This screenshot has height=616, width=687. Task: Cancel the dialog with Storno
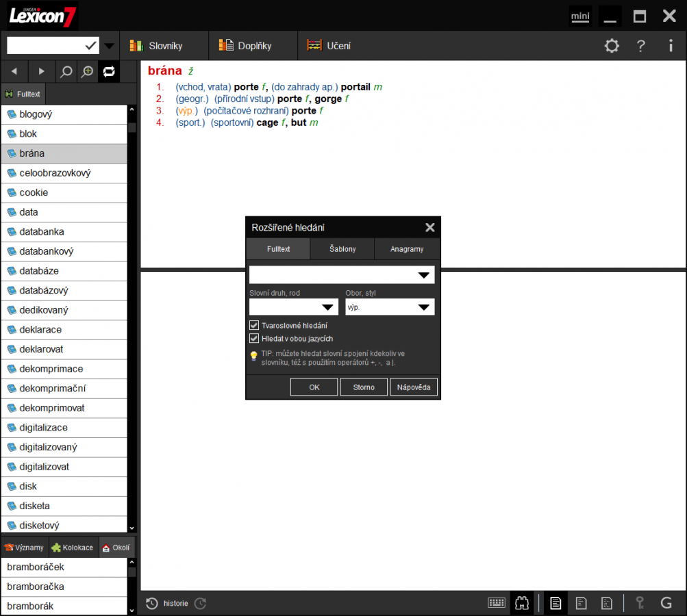pyautogui.click(x=363, y=387)
